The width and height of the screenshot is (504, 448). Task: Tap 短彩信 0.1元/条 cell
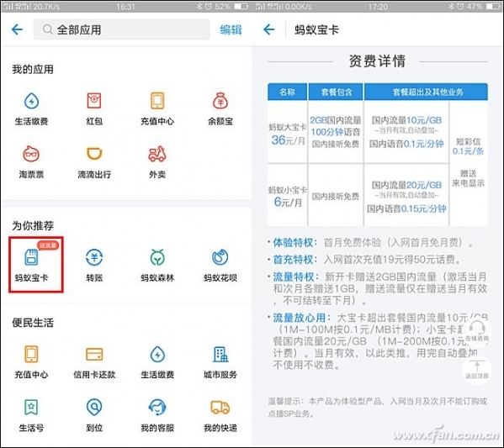pyautogui.click(x=468, y=146)
